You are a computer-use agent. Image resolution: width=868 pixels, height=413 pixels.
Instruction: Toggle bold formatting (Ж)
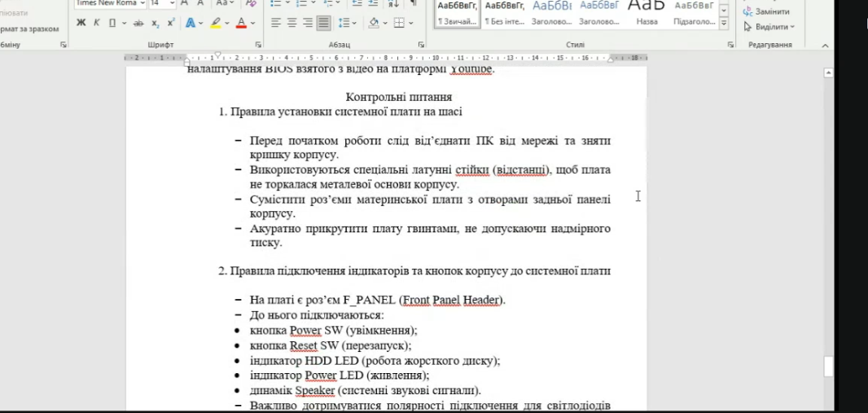tap(81, 23)
